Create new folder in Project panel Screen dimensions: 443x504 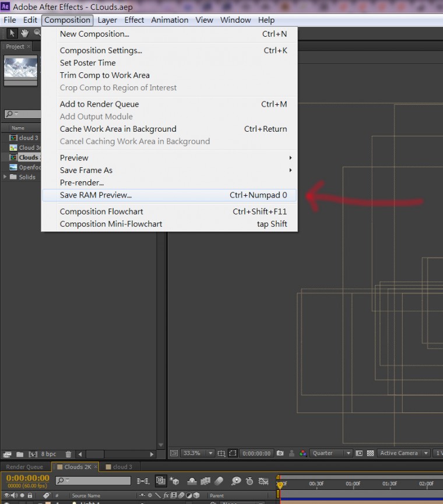tap(20, 454)
